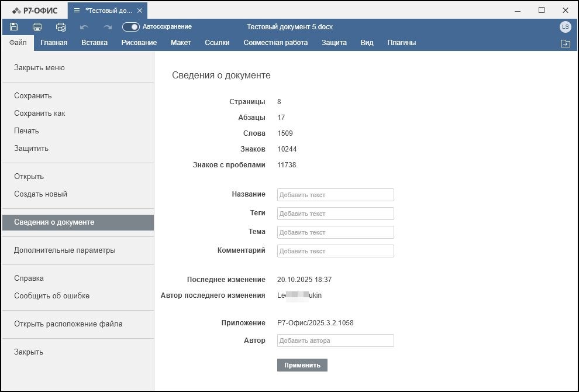Select Печать in the file menu
The image size is (579, 392).
(x=78, y=131)
